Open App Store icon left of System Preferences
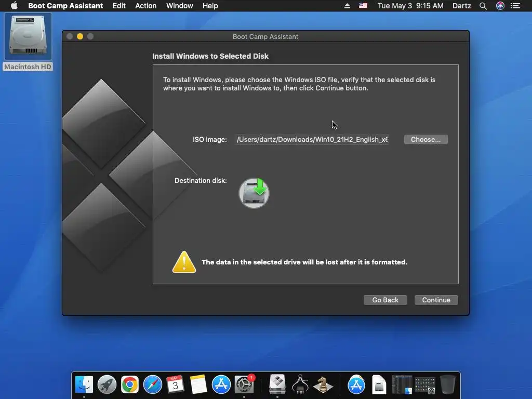 point(221,385)
